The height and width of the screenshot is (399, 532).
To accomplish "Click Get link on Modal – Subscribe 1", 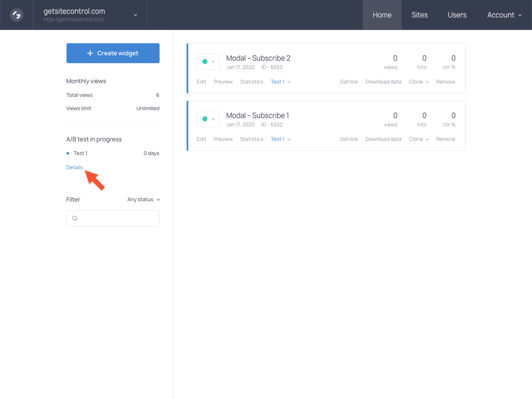I will [x=349, y=139].
